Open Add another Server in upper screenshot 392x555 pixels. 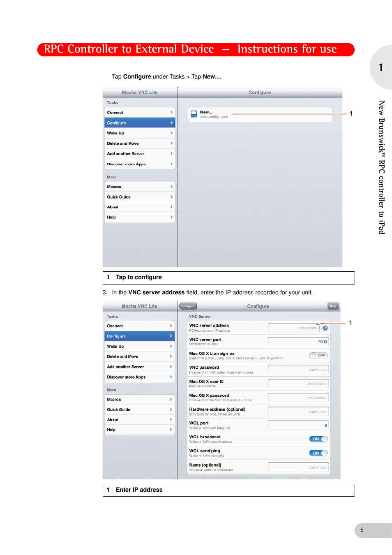pyautogui.click(x=140, y=153)
